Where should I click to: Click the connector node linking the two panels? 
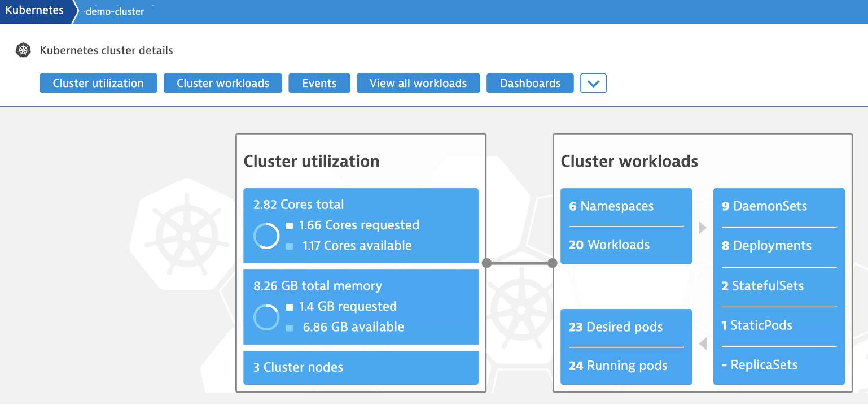coord(519,263)
